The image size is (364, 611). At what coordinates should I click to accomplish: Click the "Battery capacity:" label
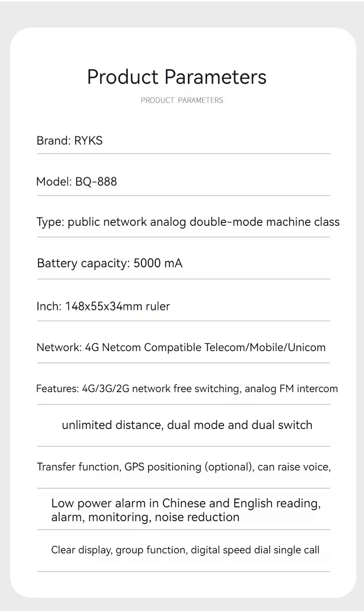(83, 264)
